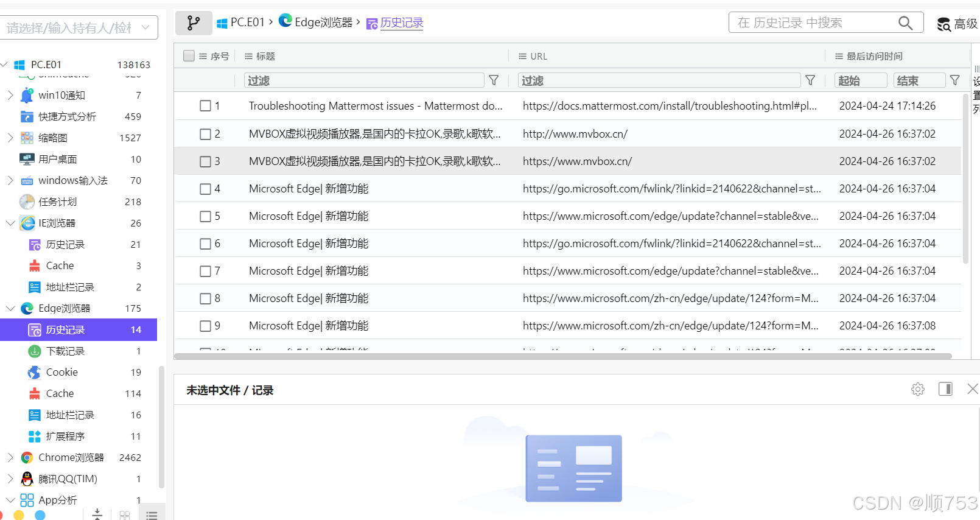Open details panel settings gear
The width and height of the screenshot is (980, 520).
tap(918, 389)
